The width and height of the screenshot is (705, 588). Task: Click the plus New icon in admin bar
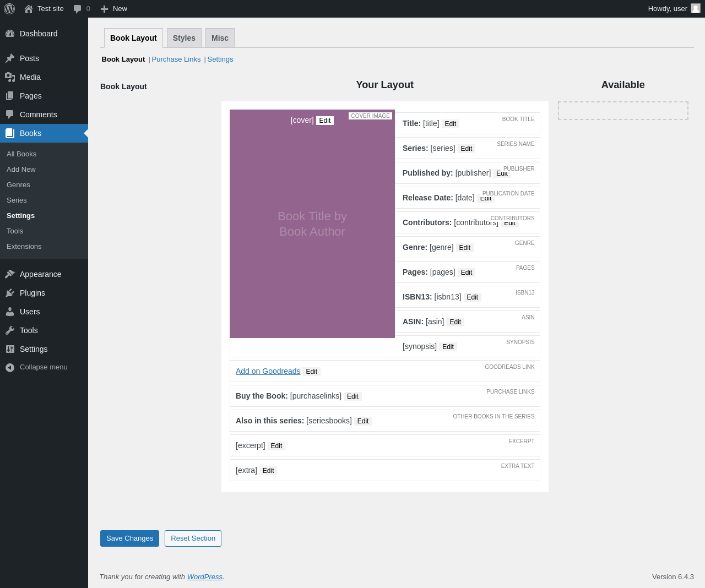tap(104, 9)
